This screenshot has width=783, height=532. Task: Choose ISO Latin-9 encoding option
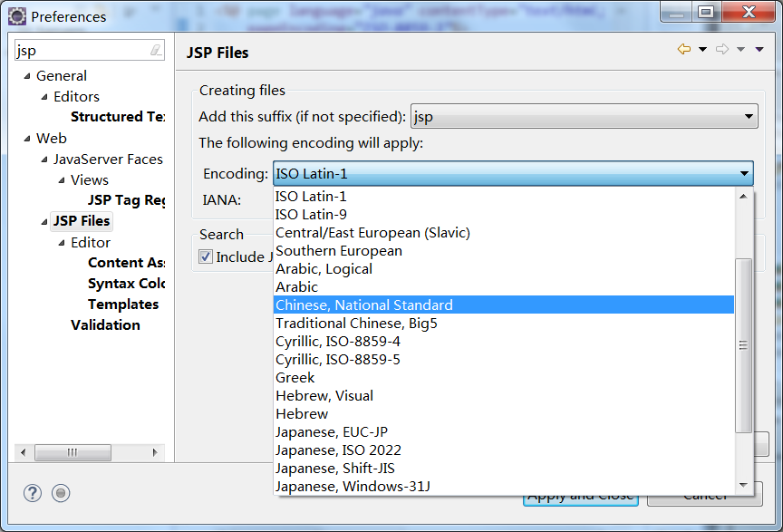(x=504, y=214)
